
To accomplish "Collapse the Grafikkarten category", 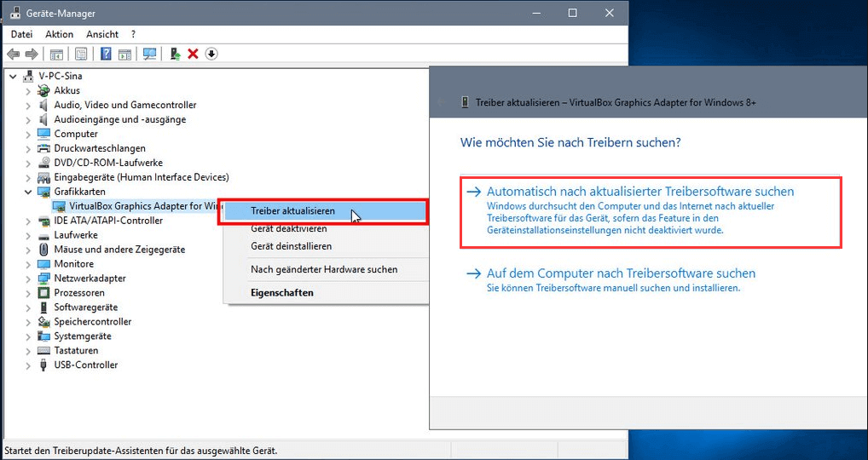I will click(27, 192).
